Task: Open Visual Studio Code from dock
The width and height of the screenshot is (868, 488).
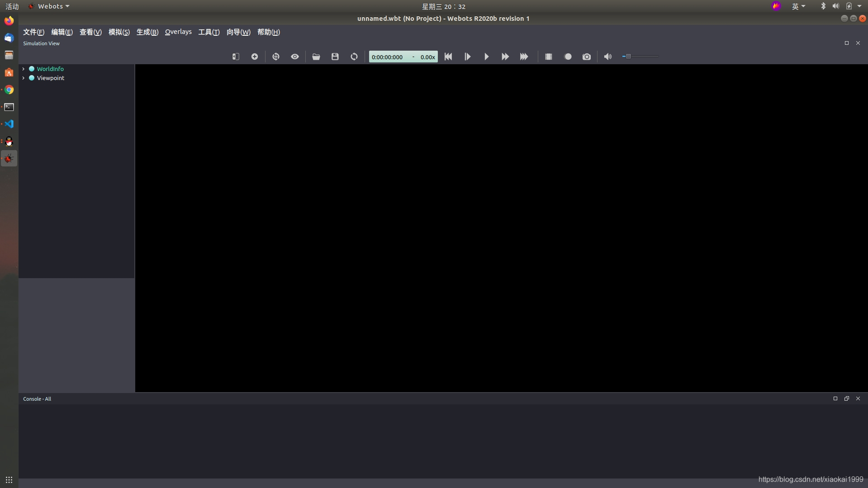Action: [x=9, y=124]
